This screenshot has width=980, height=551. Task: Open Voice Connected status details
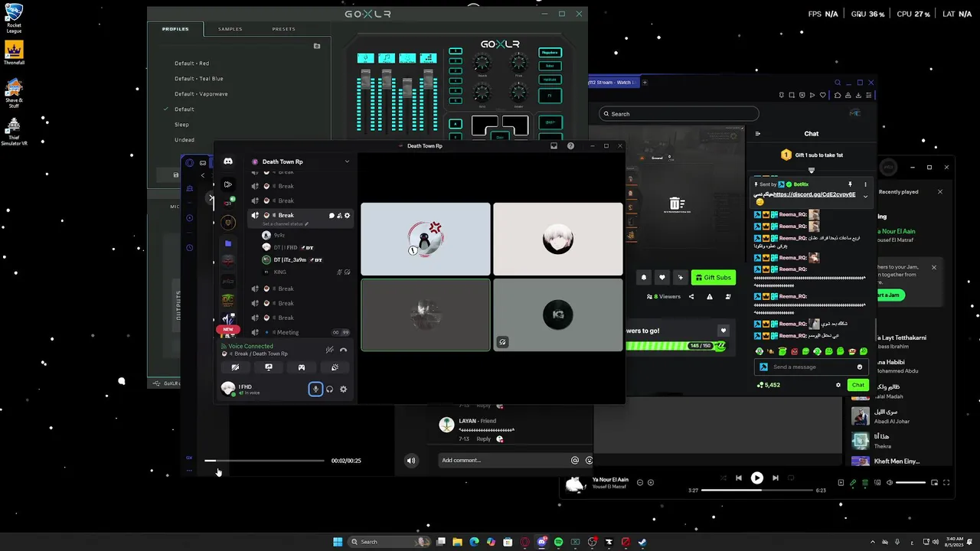250,347
